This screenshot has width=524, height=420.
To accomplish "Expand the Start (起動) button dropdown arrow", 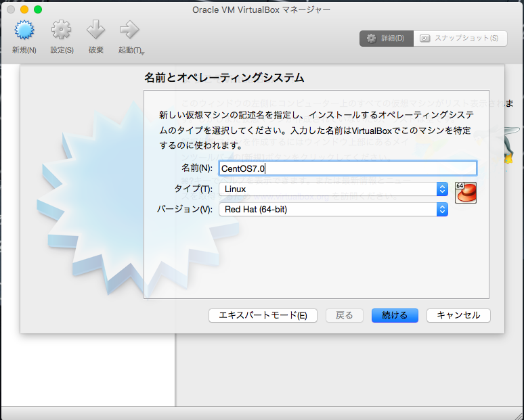I will 143,53.
